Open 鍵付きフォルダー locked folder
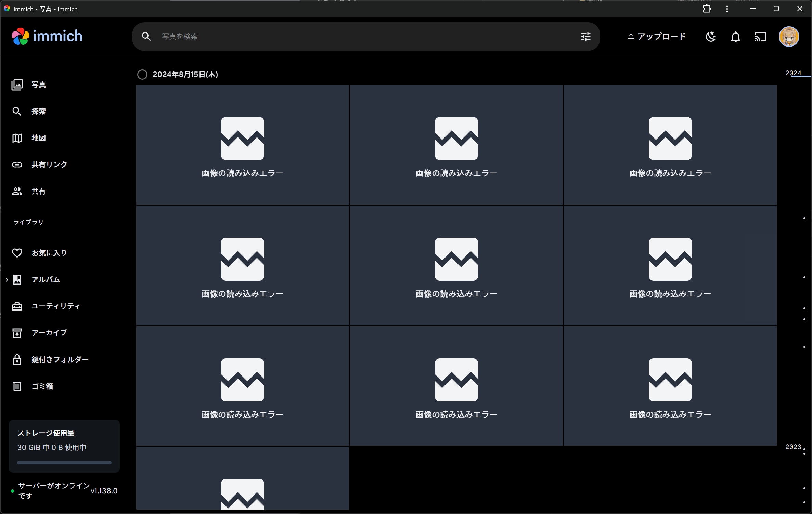 tap(60, 360)
